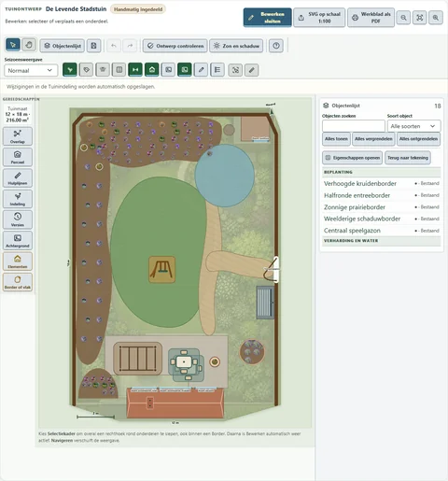Select the pergola on the terrace
The width and height of the screenshot is (448, 481).
(x=137, y=358)
